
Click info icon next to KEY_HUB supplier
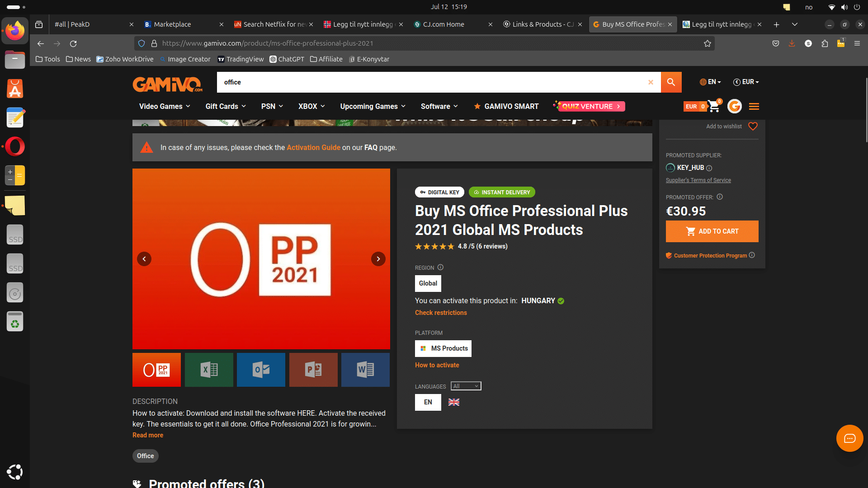[709, 168]
